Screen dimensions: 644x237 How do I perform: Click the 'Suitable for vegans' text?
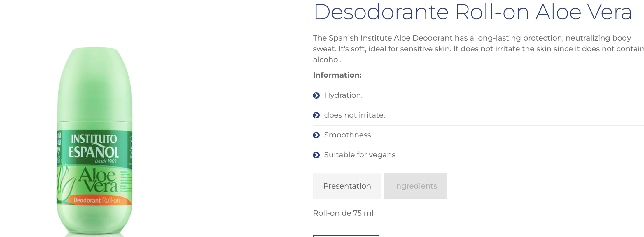pyautogui.click(x=360, y=155)
